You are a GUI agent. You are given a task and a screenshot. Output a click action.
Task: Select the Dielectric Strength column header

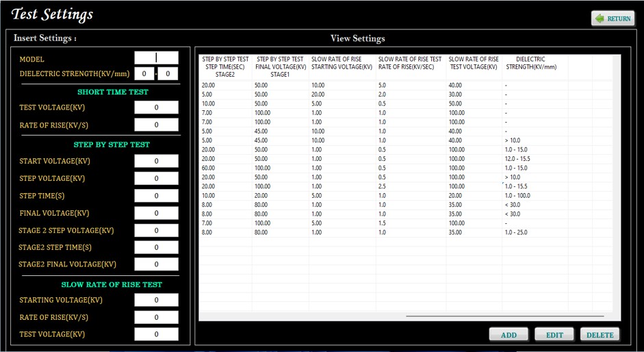point(531,63)
